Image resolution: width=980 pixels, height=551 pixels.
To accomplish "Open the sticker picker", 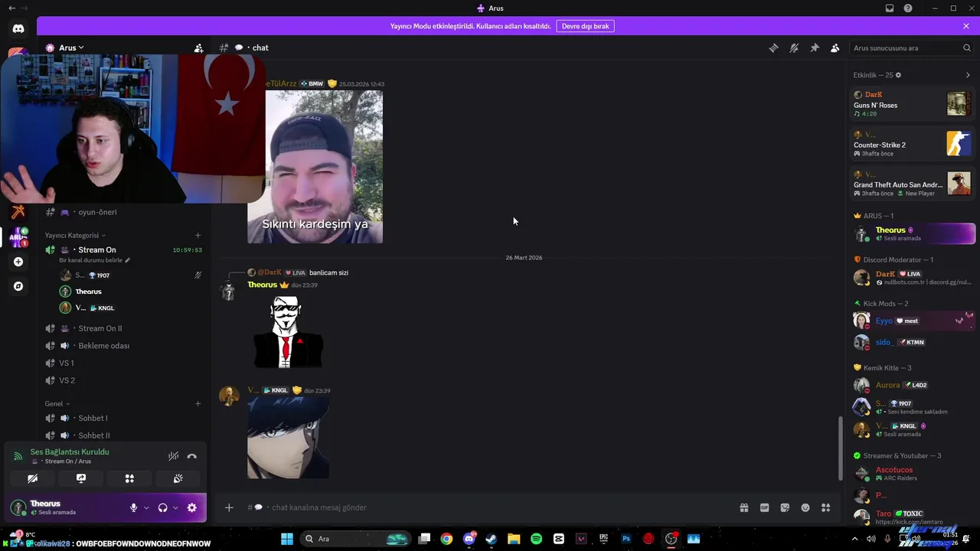I will coord(785,507).
